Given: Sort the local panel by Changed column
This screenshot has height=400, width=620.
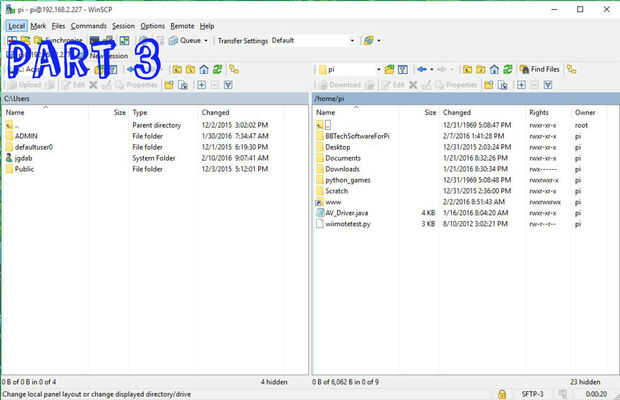Looking at the screenshot, I should 215,113.
